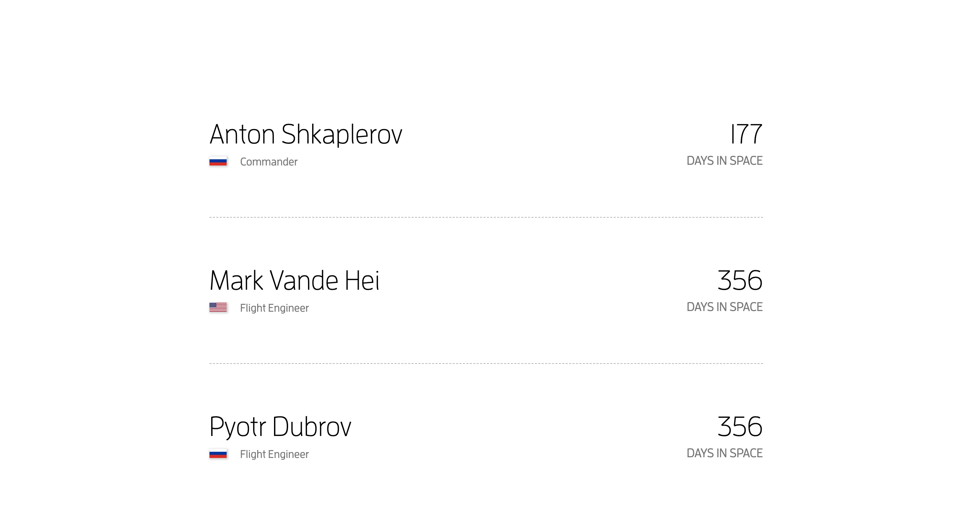This screenshot has width=980, height=506.
Task: Click DAYS IN SPACE for Pyotr Dubrov
Action: pos(724,453)
